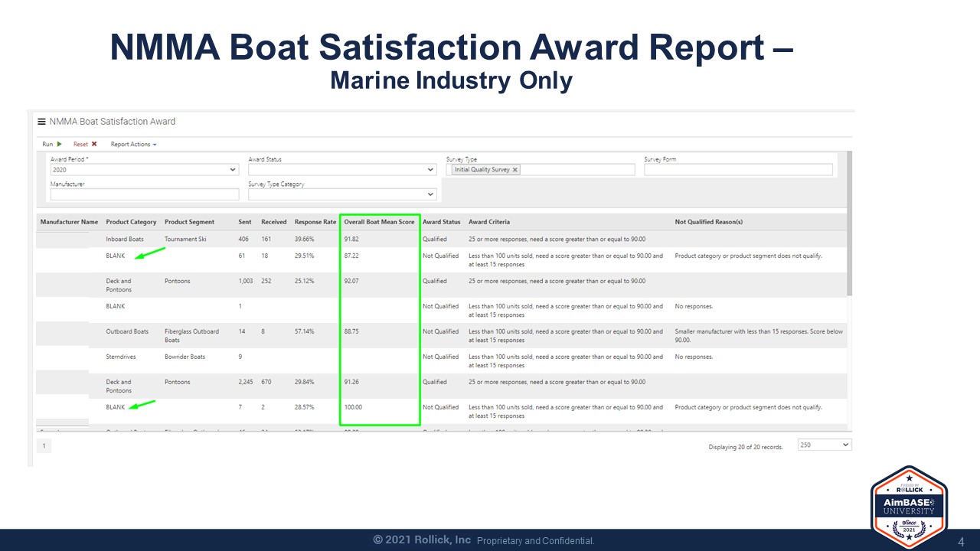This screenshot has width=980, height=551.
Task: Click the red X icon beside Reset
Action: coord(93,143)
